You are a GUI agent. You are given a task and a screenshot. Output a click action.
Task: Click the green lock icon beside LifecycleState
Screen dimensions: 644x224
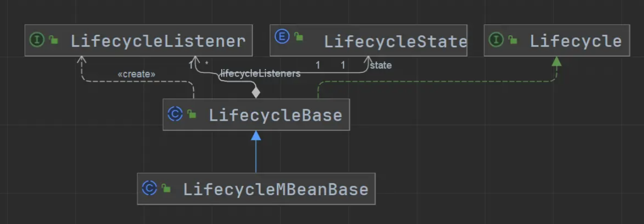click(298, 37)
